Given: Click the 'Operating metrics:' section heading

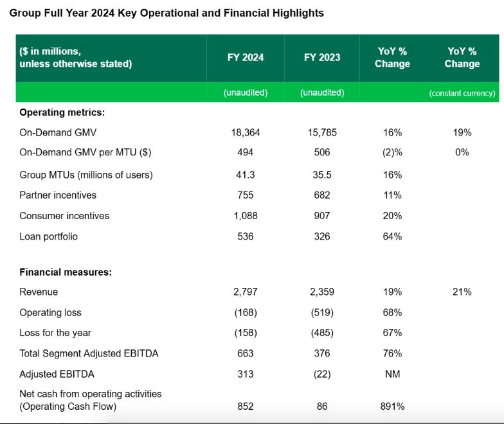Looking at the screenshot, I should tap(62, 112).
